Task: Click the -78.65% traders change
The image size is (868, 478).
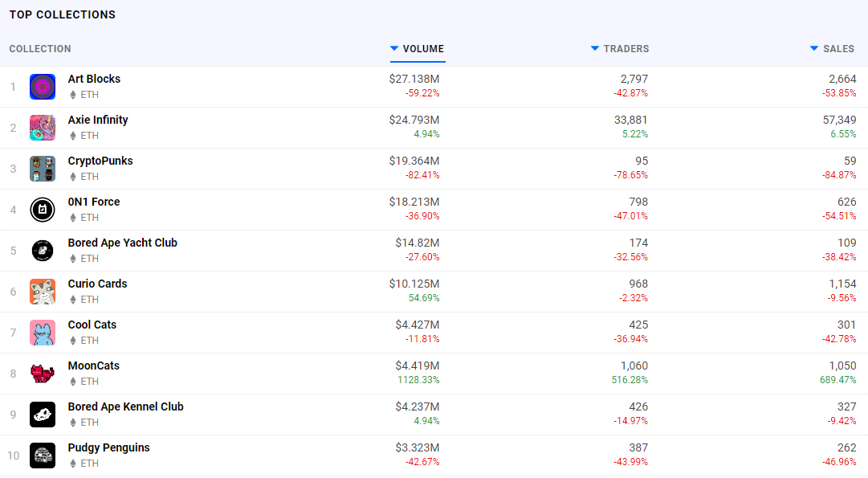Action: (630, 175)
